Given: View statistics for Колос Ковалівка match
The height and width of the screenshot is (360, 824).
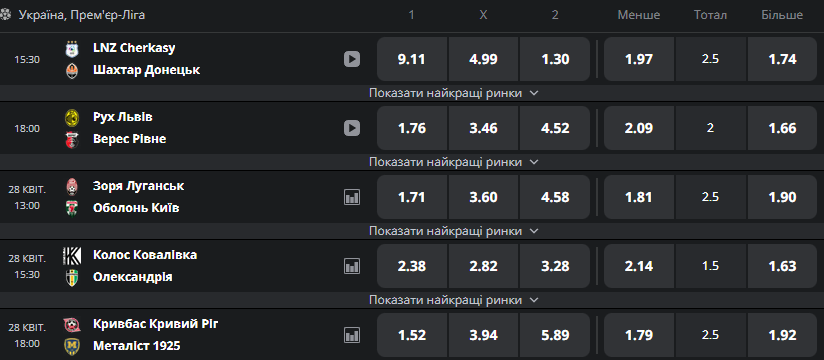Looking at the screenshot, I should [352, 266].
